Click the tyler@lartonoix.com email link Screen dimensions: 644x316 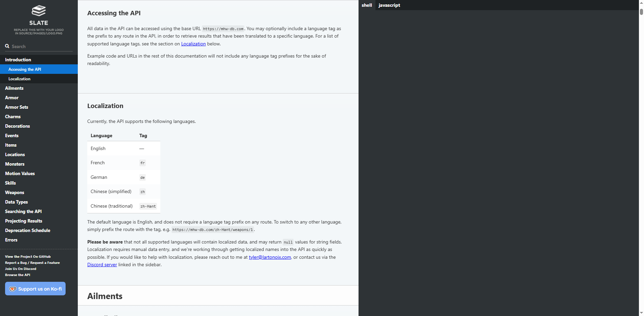coord(270,257)
